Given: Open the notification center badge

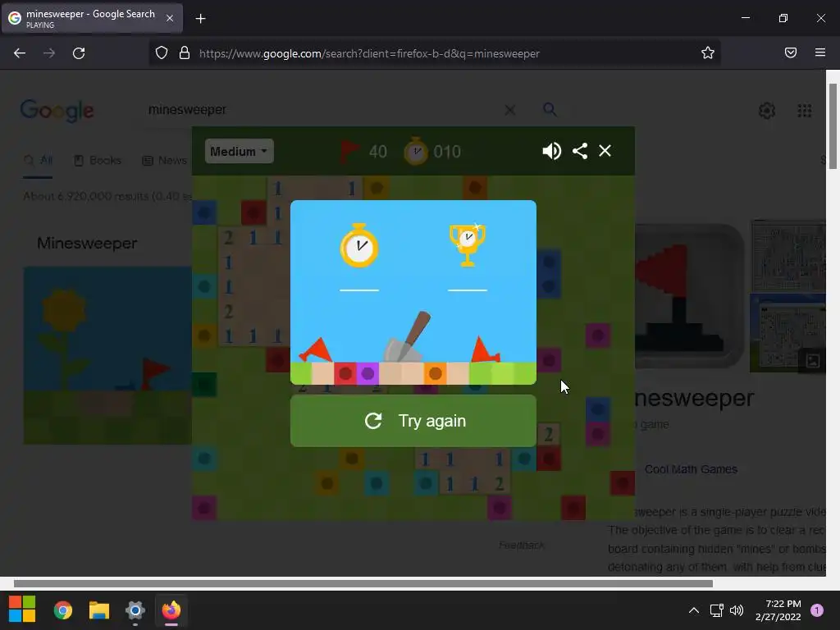Looking at the screenshot, I should [816, 610].
